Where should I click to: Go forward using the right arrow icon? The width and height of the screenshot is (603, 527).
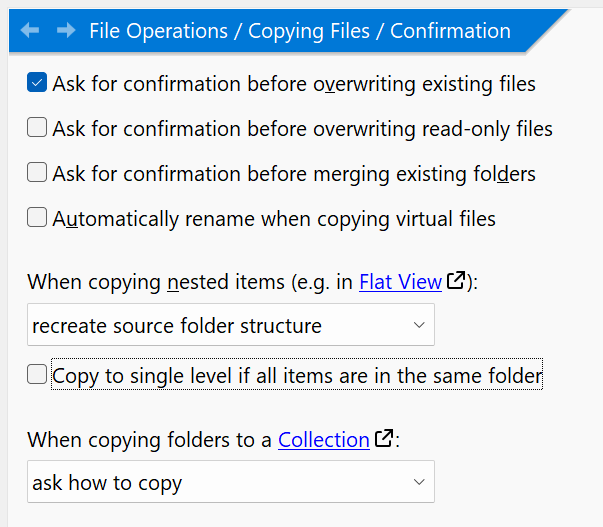click(x=66, y=30)
